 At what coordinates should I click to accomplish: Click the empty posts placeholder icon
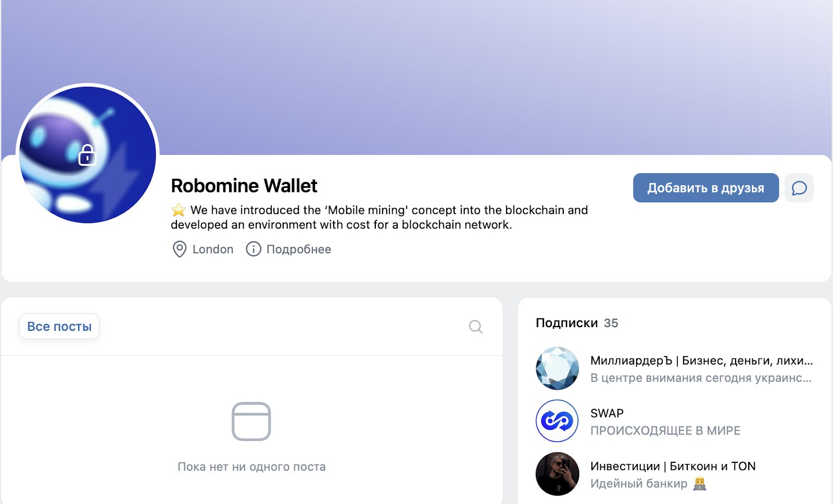251,421
